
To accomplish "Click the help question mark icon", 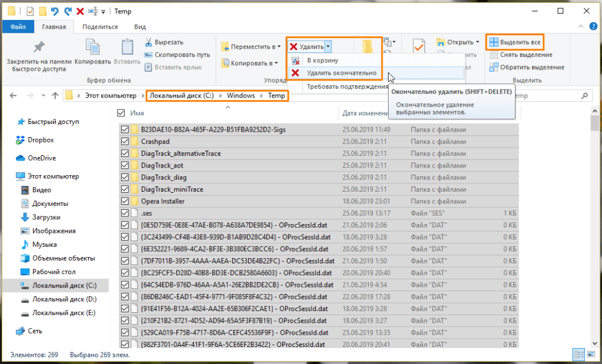I will point(593,26).
